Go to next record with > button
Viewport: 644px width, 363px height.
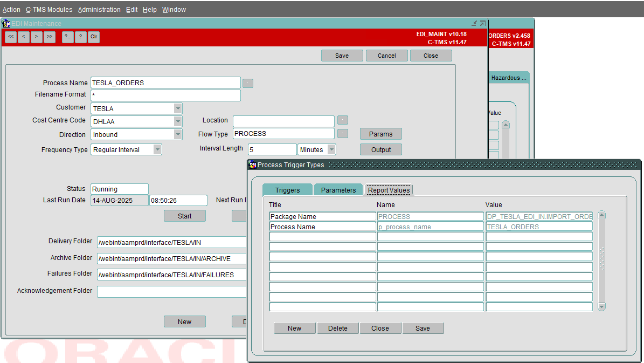coord(36,37)
